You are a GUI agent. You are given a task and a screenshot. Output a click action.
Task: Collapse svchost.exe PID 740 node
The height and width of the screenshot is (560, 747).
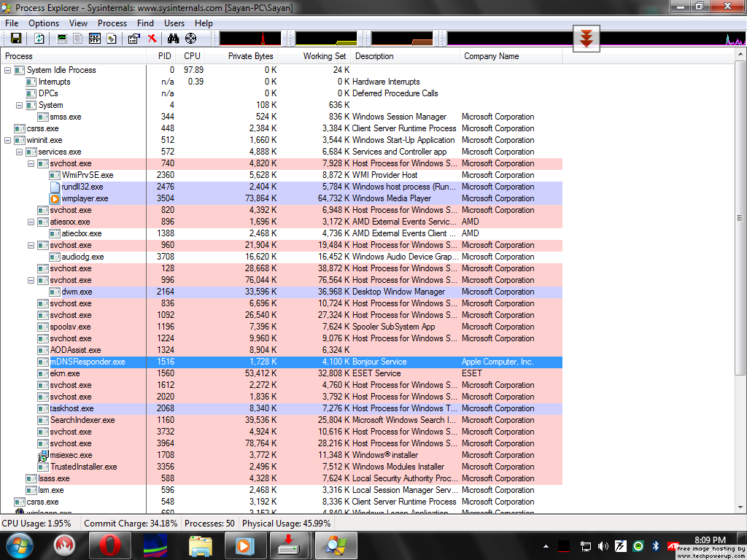[x=31, y=163]
